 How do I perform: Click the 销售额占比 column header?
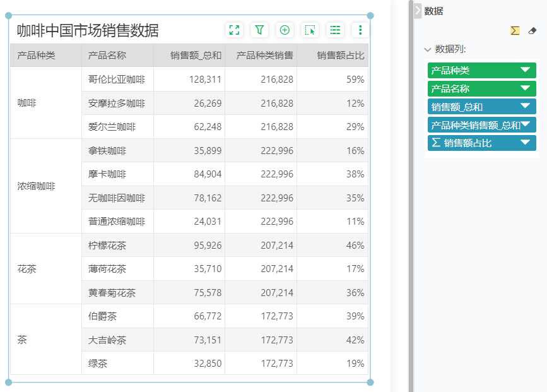[340, 56]
